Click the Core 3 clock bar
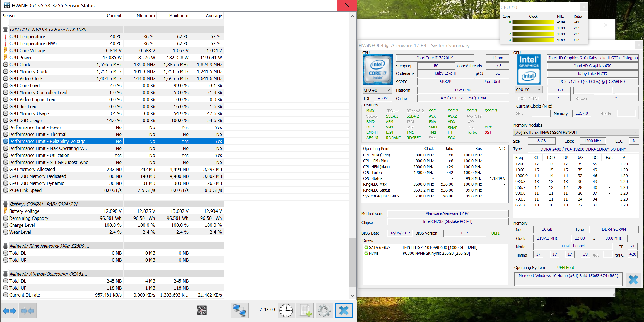This screenshot has width=644, height=322. (533, 40)
